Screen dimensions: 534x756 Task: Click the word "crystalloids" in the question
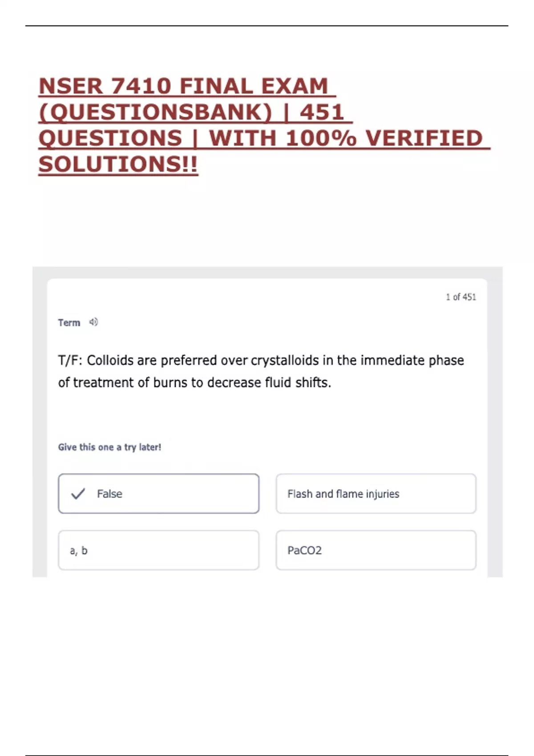pos(285,360)
